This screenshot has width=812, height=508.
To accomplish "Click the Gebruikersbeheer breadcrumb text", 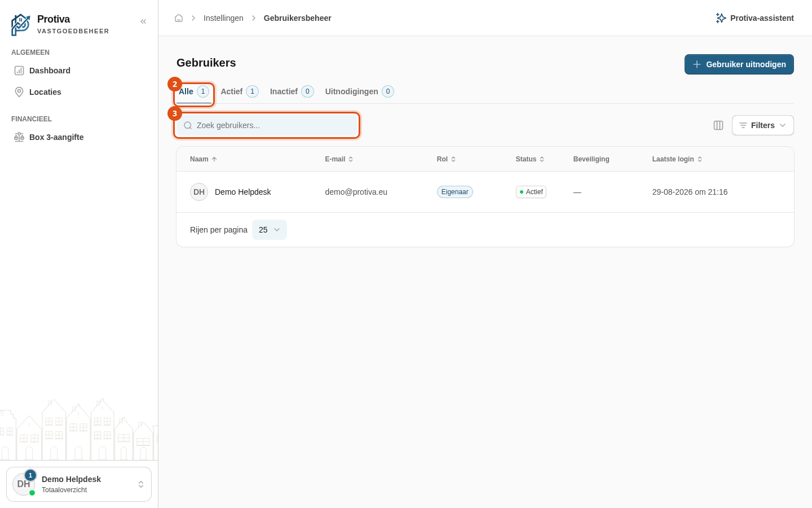I will pyautogui.click(x=298, y=18).
